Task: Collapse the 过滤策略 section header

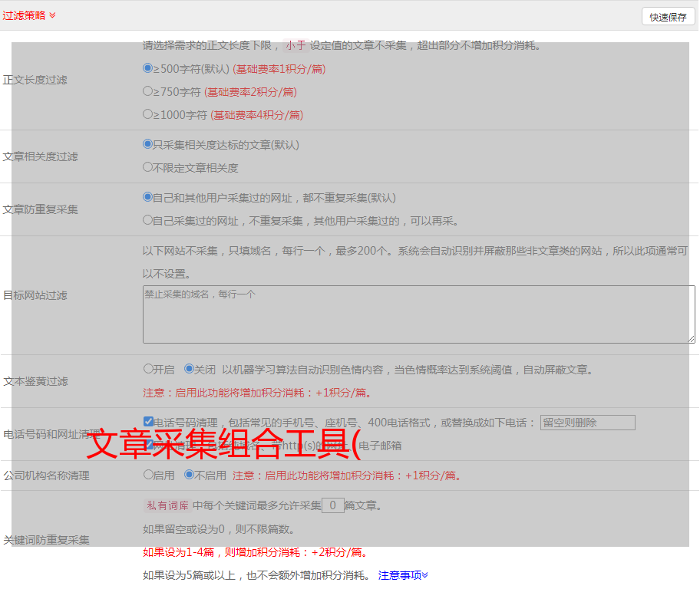Action: tap(23, 15)
